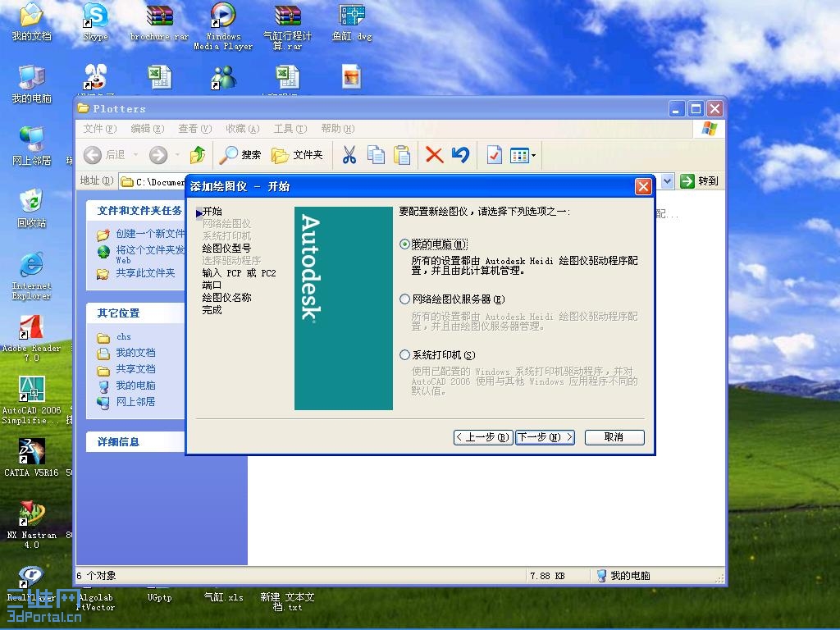Toggle the 文件夹 folders pane button
840x630 pixels.
click(297, 155)
